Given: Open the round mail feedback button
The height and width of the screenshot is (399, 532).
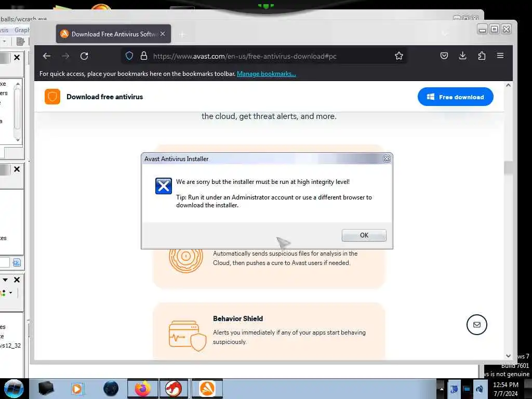Looking at the screenshot, I should tap(477, 325).
